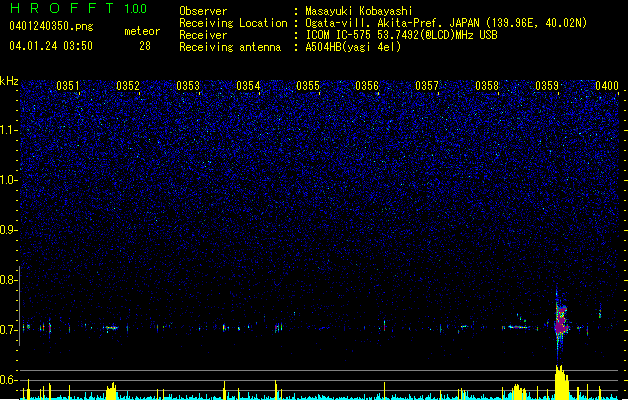This screenshot has height=400, width=629.
Task: Click time marker 0358
Action: pos(487,86)
